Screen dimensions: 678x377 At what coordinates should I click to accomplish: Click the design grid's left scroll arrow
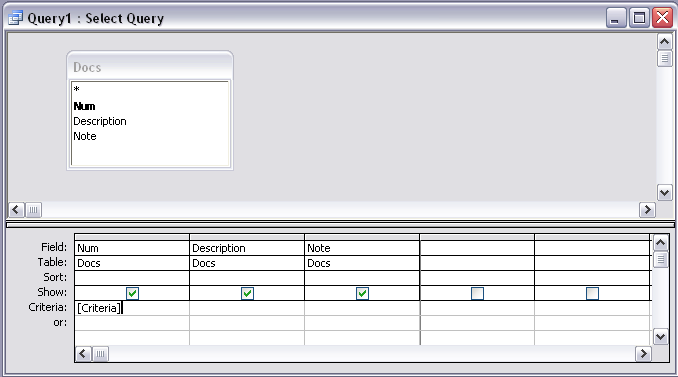[x=83, y=354]
